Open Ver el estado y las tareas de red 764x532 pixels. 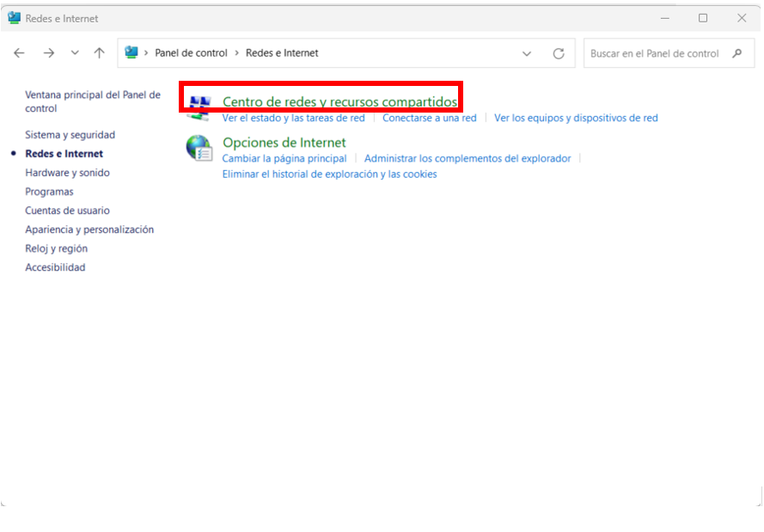(293, 118)
